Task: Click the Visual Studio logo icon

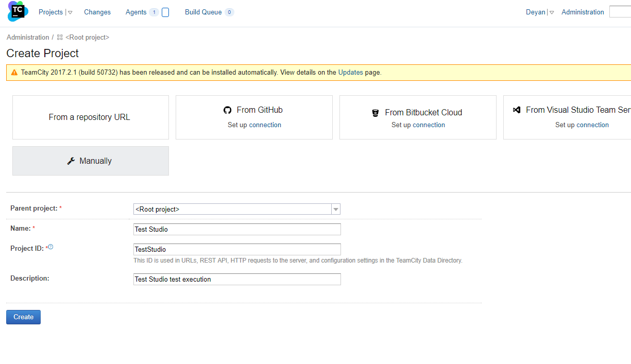Action: point(517,110)
